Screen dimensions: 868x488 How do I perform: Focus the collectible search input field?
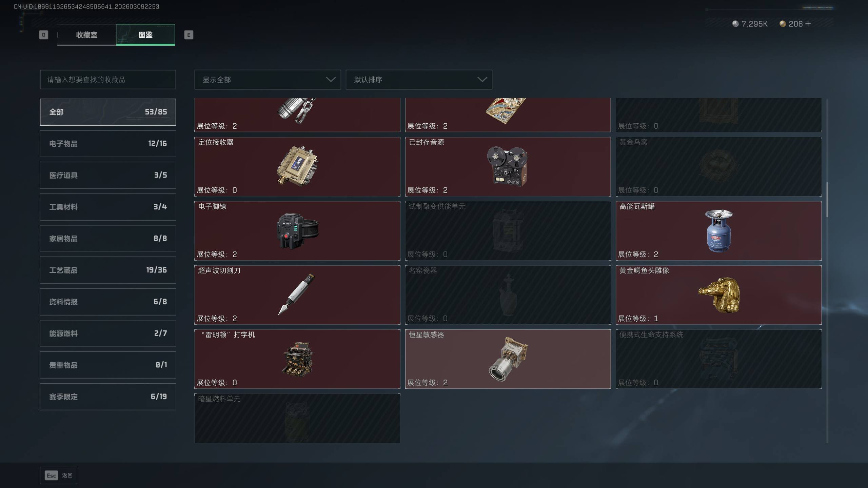(108, 80)
